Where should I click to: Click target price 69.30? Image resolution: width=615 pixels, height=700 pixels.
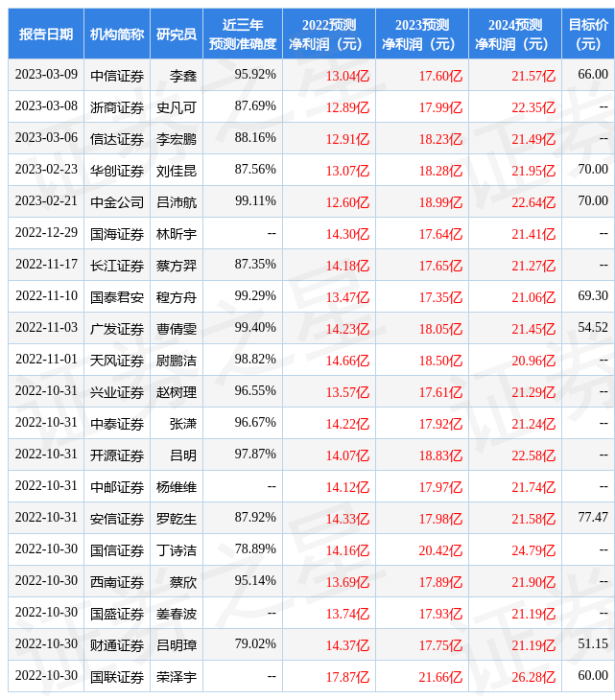click(x=593, y=296)
